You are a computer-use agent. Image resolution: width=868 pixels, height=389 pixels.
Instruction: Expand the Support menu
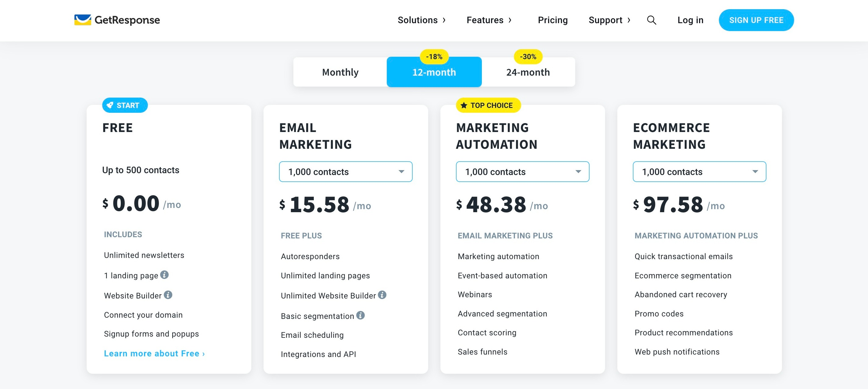[x=609, y=20]
